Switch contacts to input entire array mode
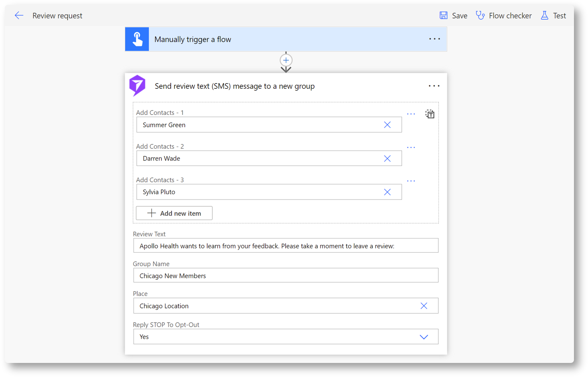Image resolution: width=588 pixels, height=377 pixels. 430,114
